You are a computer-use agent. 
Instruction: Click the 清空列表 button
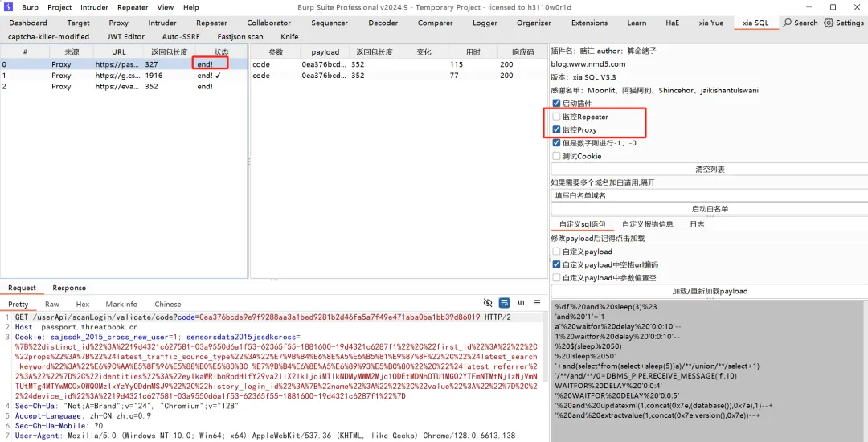point(710,170)
